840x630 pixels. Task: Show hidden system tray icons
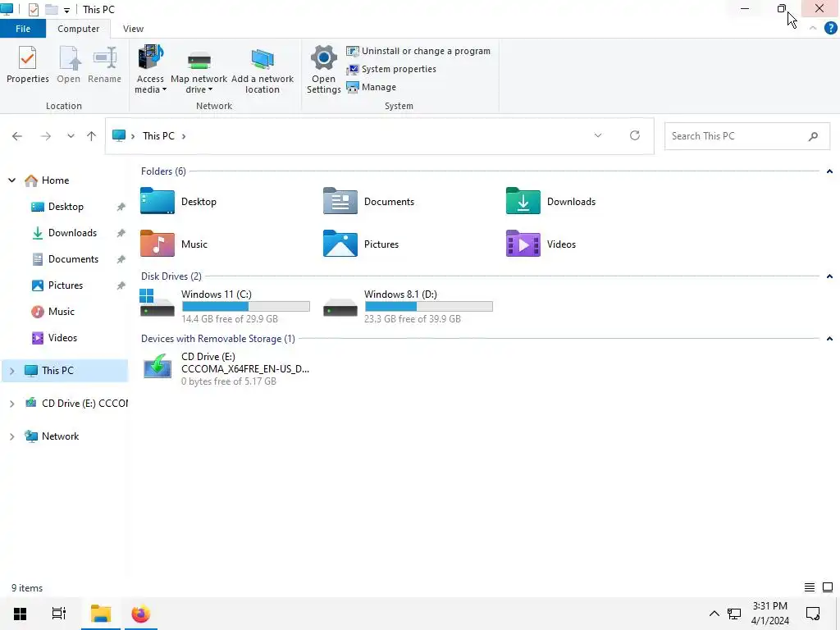click(x=714, y=614)
